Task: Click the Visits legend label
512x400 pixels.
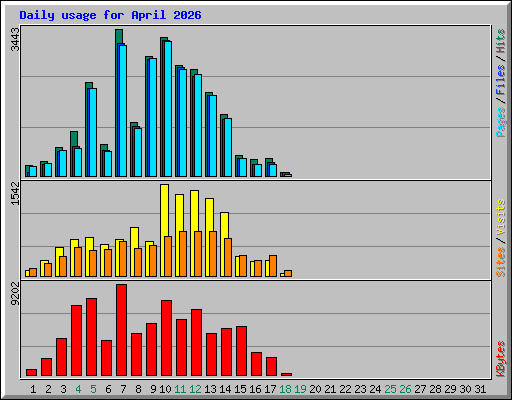Action: click(x=500, y=217)
